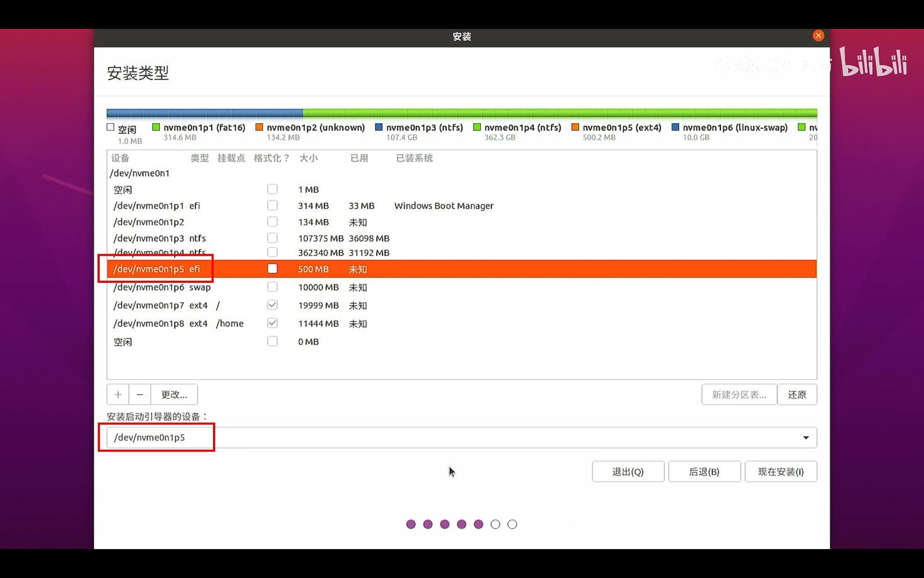Screen dimensions: 924x578
Task: Select the /dev/nvme0n1p7 ext4 row
Action: pyautogui.click(x=462, y=306)
